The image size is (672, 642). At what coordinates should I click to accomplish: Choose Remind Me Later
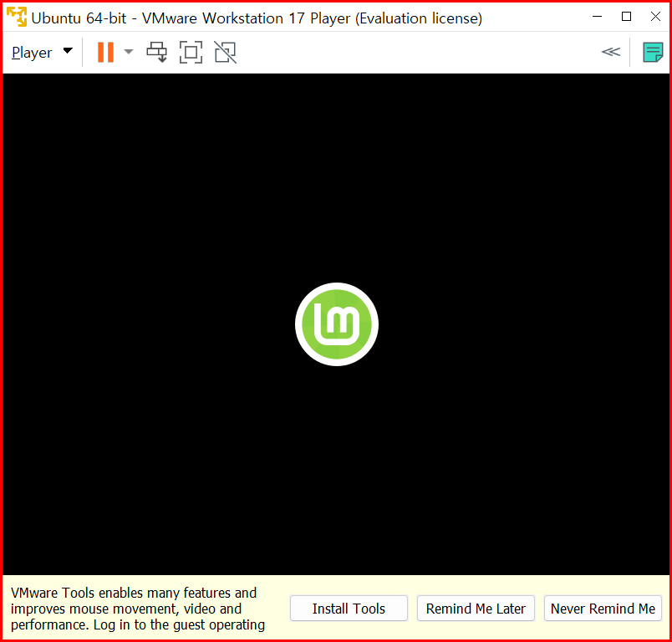click(x=476, y=608)
